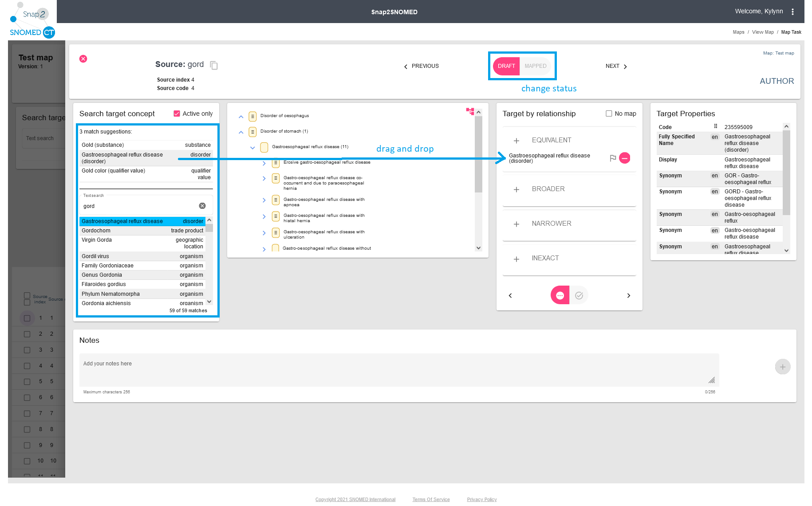812x506 pixels.
Task: Check the row 5 checkbox in source table
Action: pyautogui.click(x=27, y=381)
